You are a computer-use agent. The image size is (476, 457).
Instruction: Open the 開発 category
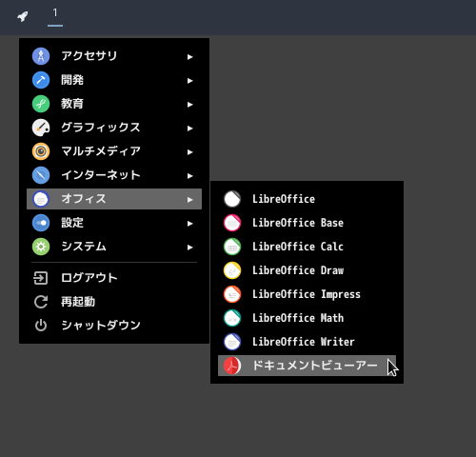point(114,80)
